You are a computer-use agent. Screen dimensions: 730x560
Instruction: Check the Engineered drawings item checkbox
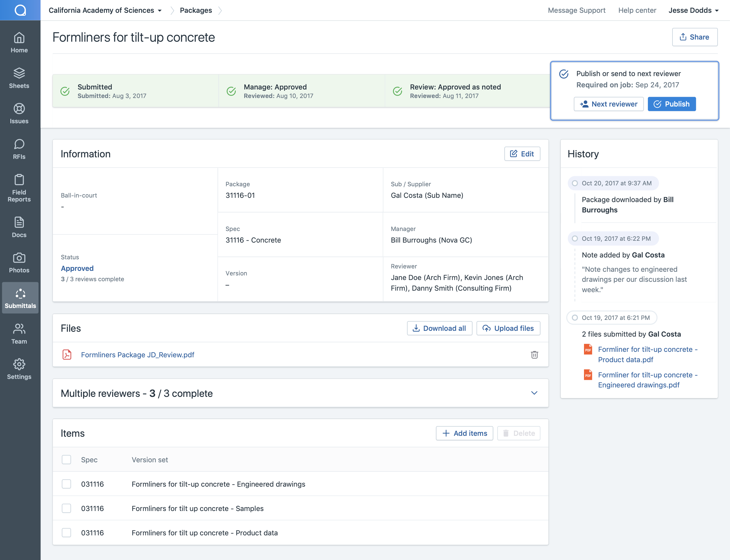click(66, 484)
